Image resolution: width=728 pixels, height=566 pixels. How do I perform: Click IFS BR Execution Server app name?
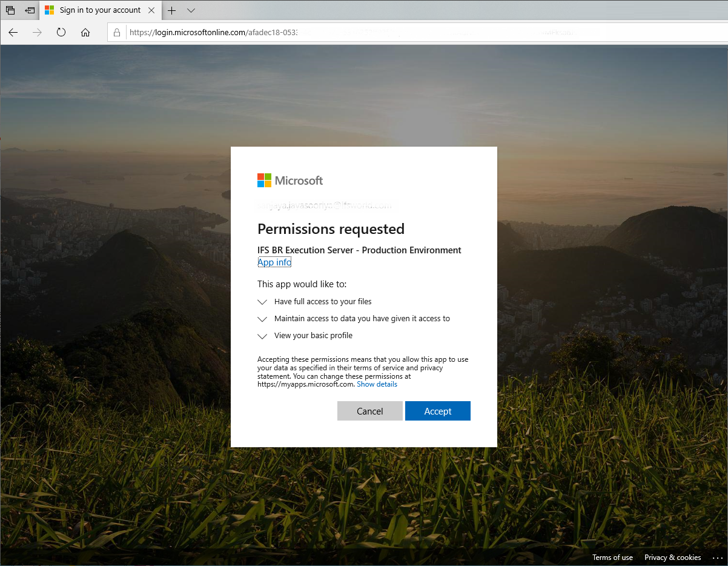pos(359,250)
